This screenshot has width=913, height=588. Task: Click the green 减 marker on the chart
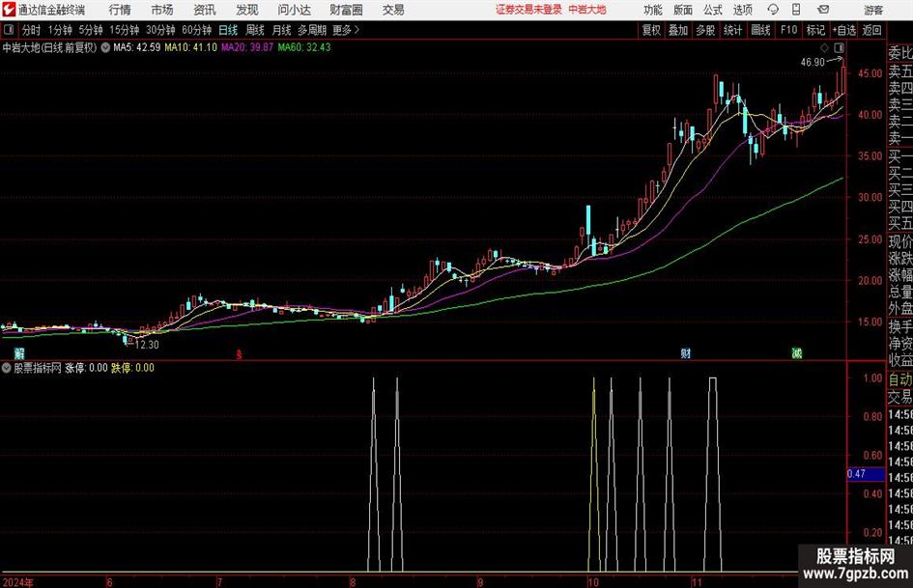tap(796, 353)
